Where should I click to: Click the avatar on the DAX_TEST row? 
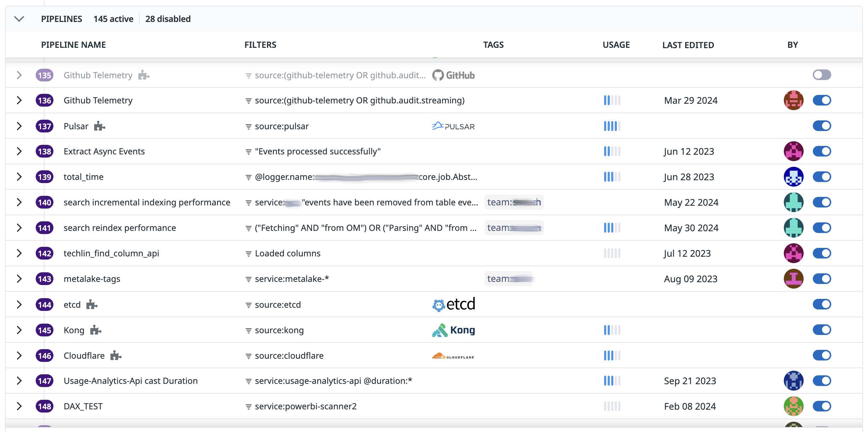pyautogui.click(x=793, y=406)
